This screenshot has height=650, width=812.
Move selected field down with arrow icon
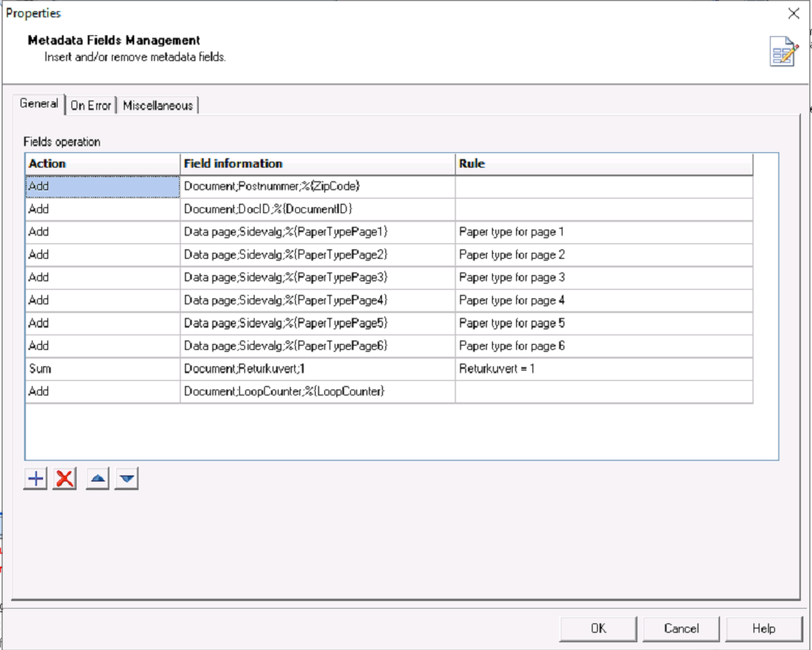coord(127,479)
